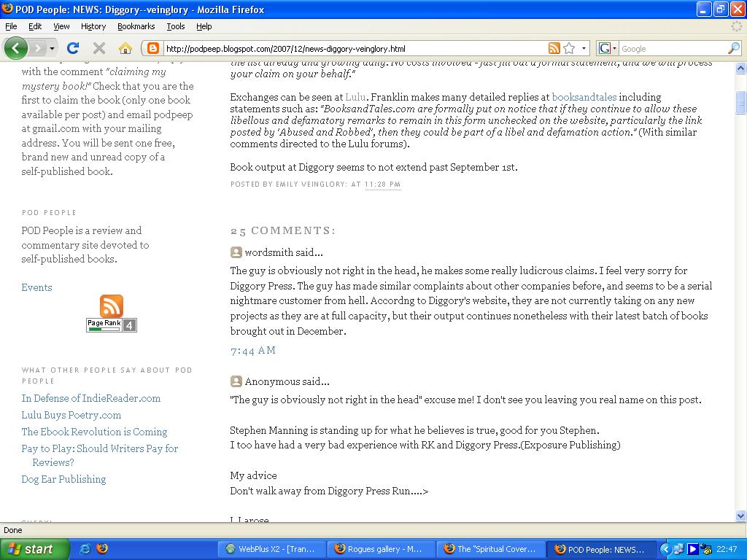Select POD People: NEWS taskbar button

(600, 549)
